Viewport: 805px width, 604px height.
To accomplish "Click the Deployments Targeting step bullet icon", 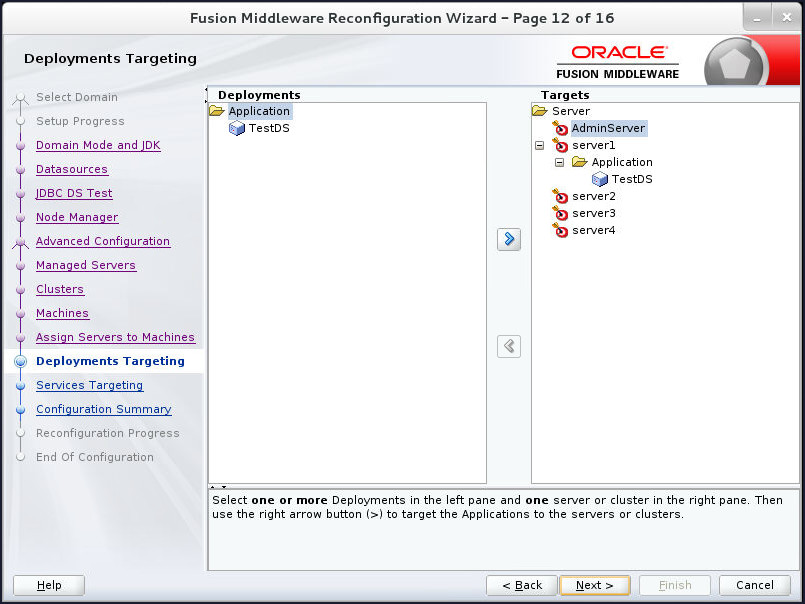I will tap(21, 362).
